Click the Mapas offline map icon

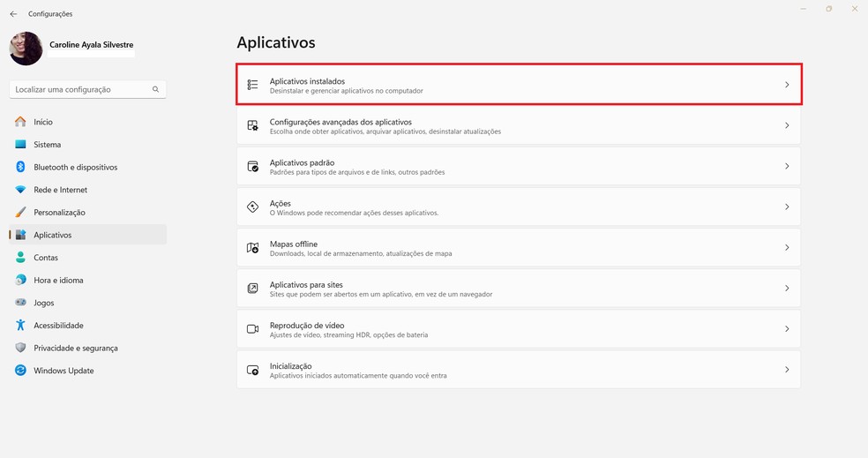point(252,248)
